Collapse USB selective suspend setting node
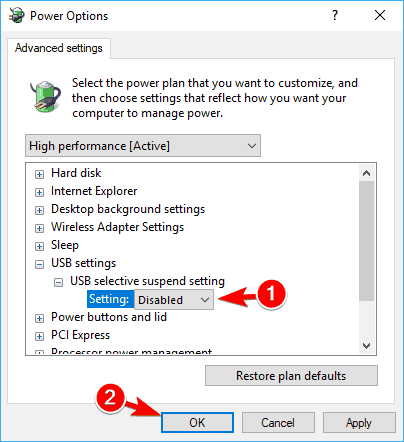This screenshot has height=442, width=404. pyautogui.click(x=58, y=283)
